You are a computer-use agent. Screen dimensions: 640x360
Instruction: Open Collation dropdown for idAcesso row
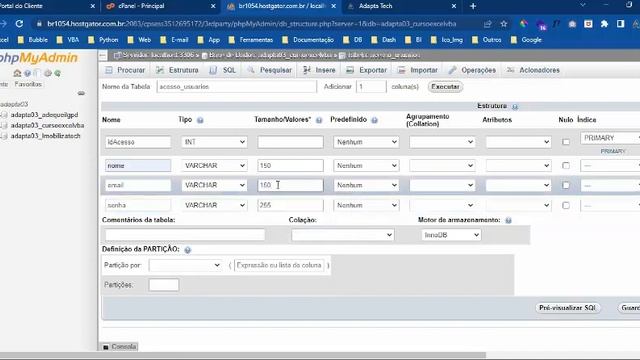click(x=442, y=142)
